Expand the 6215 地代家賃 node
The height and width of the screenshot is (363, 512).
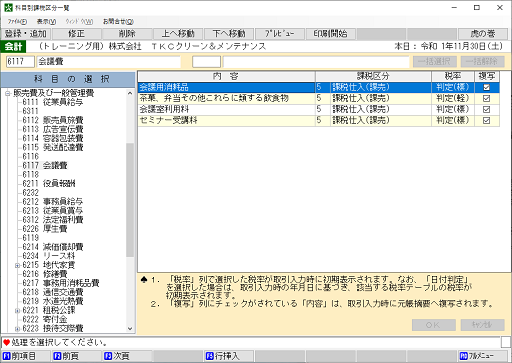point(17,266)
